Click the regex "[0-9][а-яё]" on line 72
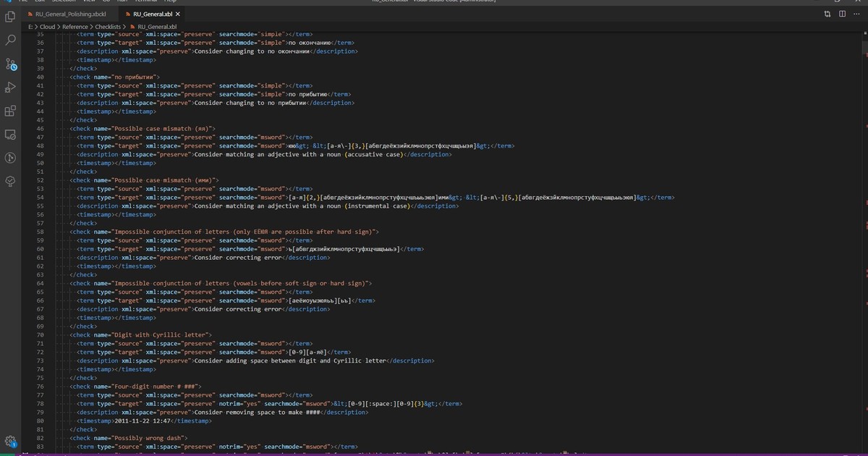This screenshot has width=868, height=456. (x=307, y=352)
